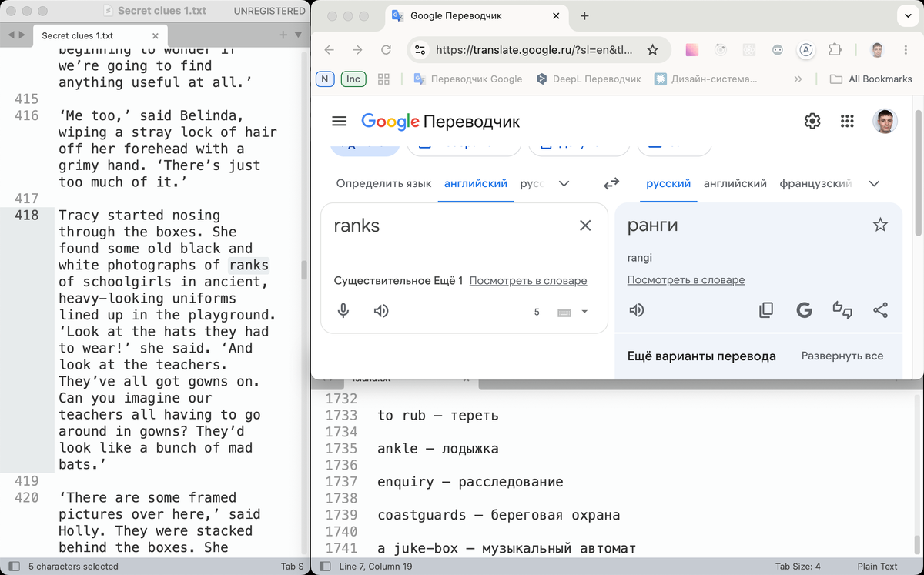Screen dimensions: 924x575
Task: Close the 'Secret clues 1.txt' tab
Action: 156,35
